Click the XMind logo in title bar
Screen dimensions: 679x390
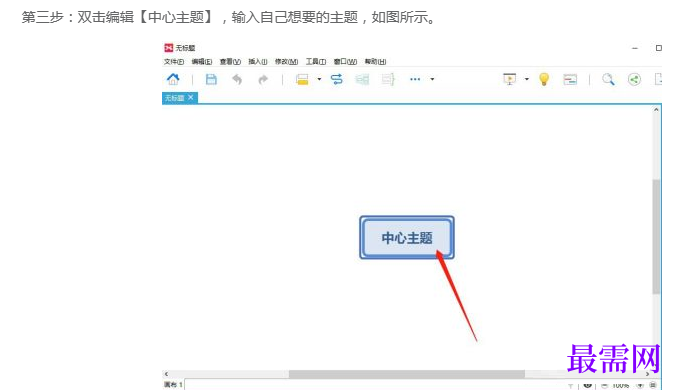pos(168,48)
